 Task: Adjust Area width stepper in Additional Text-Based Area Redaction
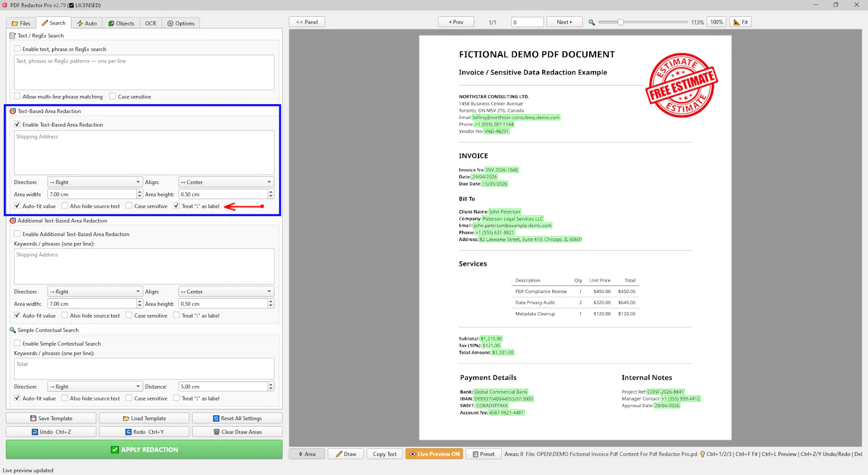[139, 303]
